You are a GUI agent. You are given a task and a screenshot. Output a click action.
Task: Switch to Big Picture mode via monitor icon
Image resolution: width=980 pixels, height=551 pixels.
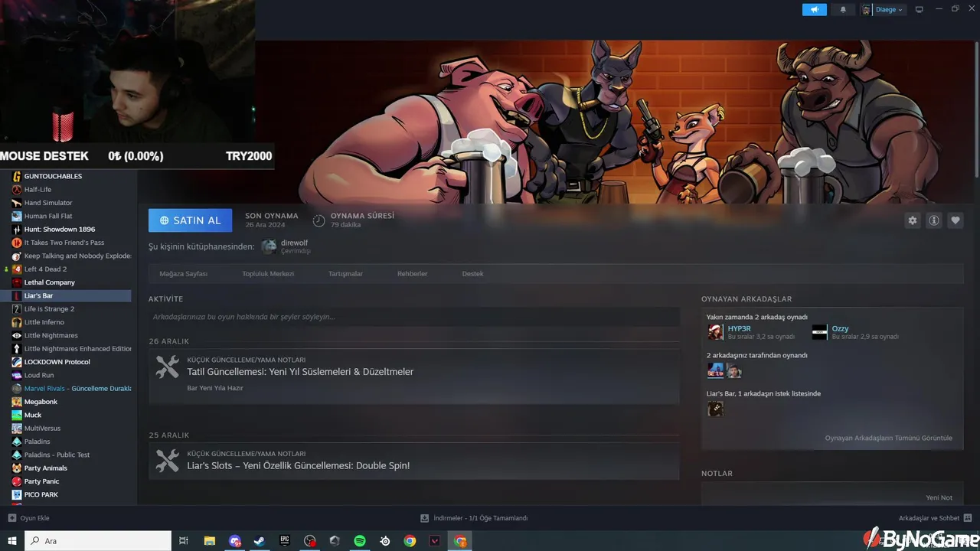click(x=920, y=9)
